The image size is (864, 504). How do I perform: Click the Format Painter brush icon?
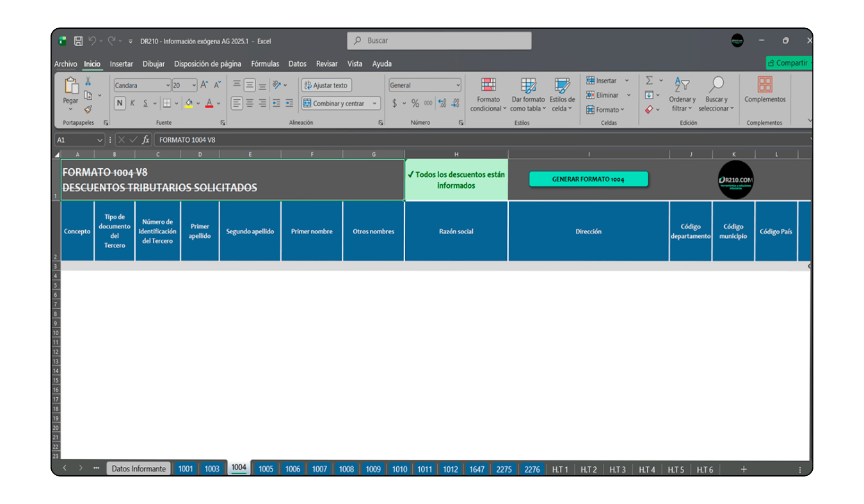[88, 109]
